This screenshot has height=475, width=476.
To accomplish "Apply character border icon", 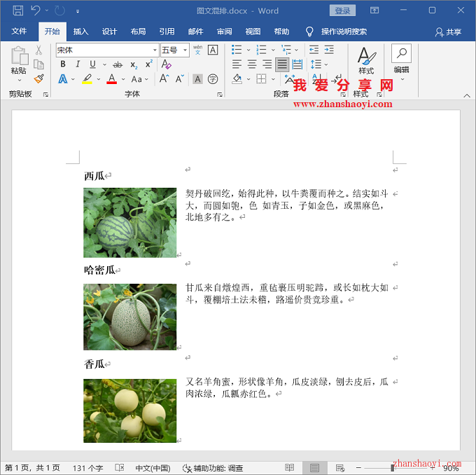I will point(213,50).
